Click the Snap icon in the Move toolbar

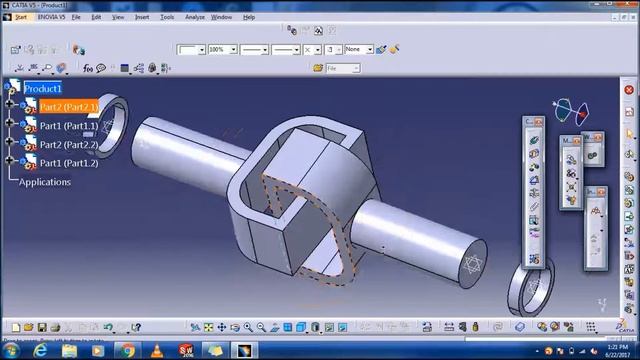tap(571, 173)
